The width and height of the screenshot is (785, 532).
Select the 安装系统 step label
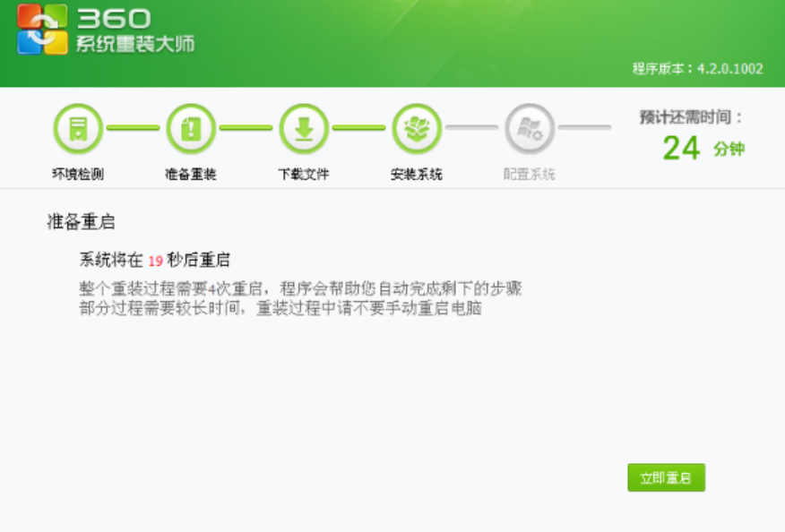click(417, 174)
